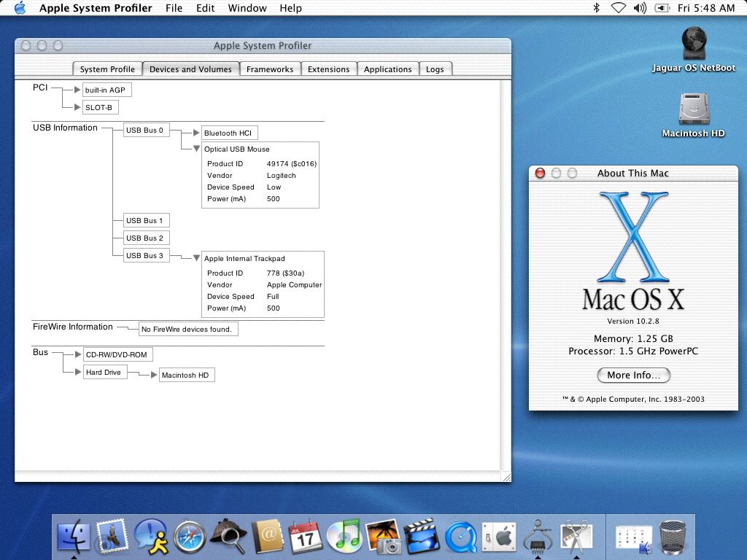Screen dimensions: 747x560
Task: Open iCal calendar icon in Dock
Action: click(x=306, y=537)
